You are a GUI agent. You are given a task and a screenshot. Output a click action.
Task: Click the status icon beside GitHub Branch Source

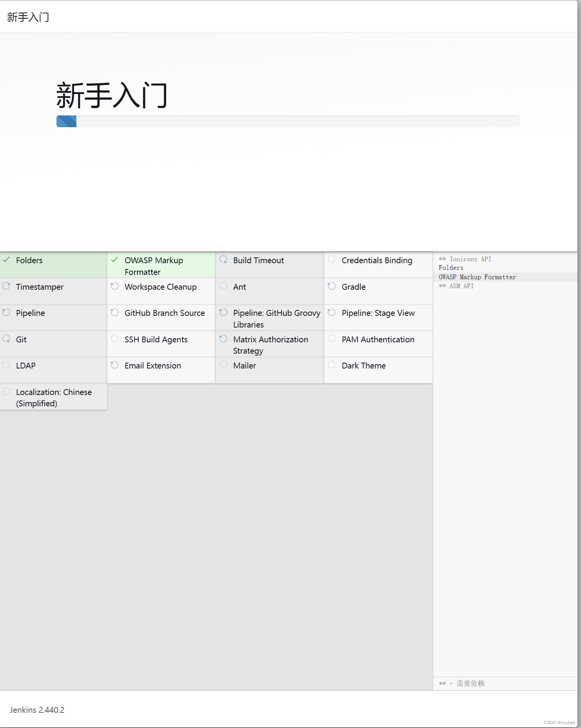click(x=115, y=312)
